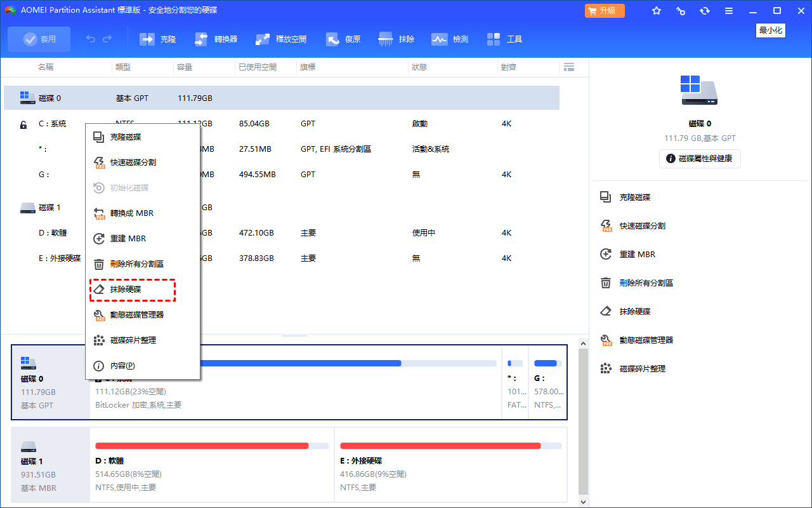This screenshot has height=508, width=812.
Task: Choose 快速磁碟分割 from context menu
Action: [x=143, y=163]
